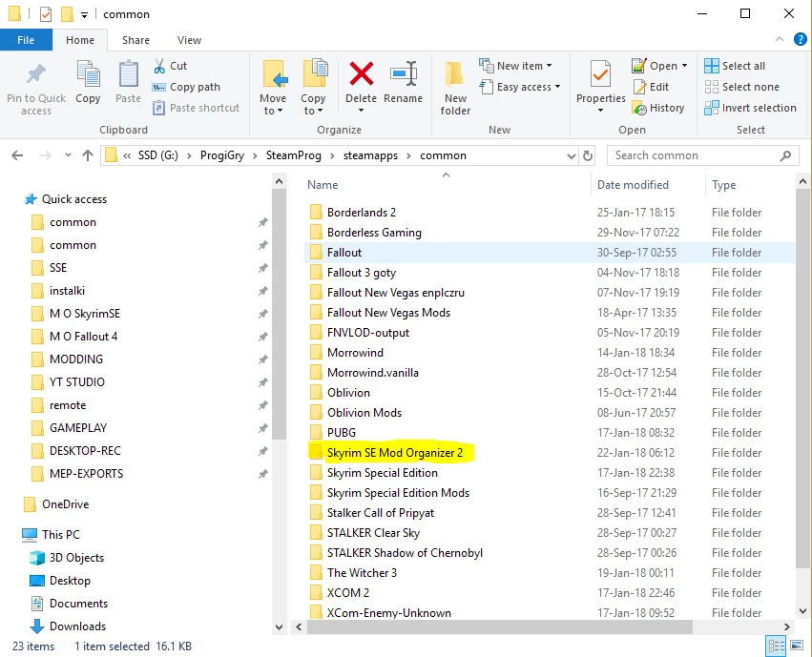Click the Edit button in Open group
The image size is (812, 657).
(x=652, y=87)
